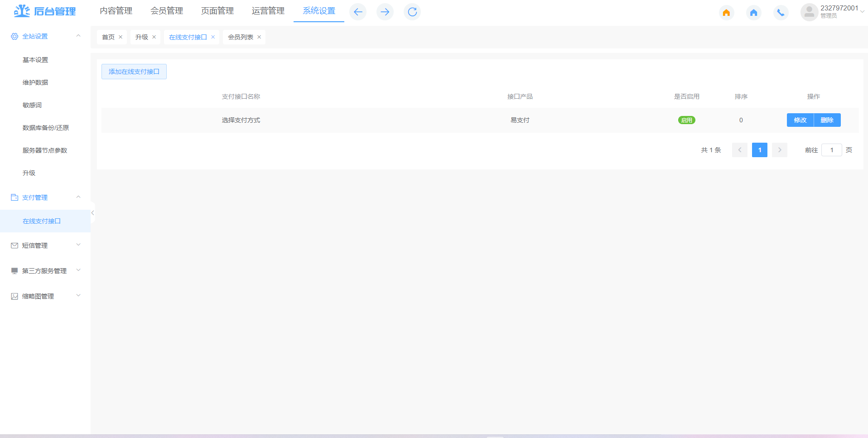Click the username 2327972001
Image resolution: width=868 pixels, height=438 pixels.
(839, 8)
